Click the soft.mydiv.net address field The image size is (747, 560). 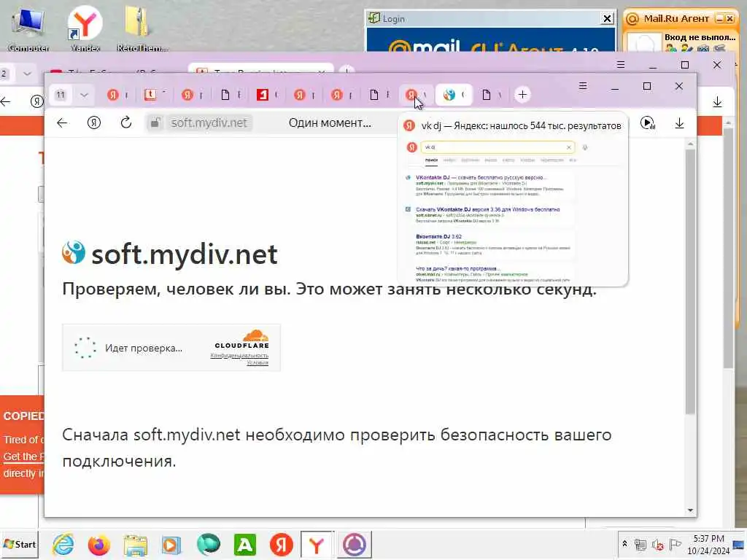coord(209,122)
